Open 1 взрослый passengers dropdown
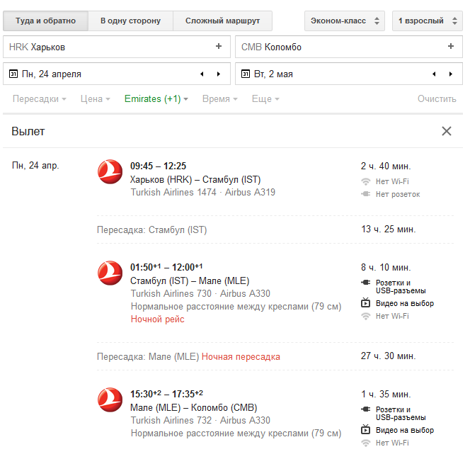Image resolution: width=470 pixels, height=476 pixels. 427,21
